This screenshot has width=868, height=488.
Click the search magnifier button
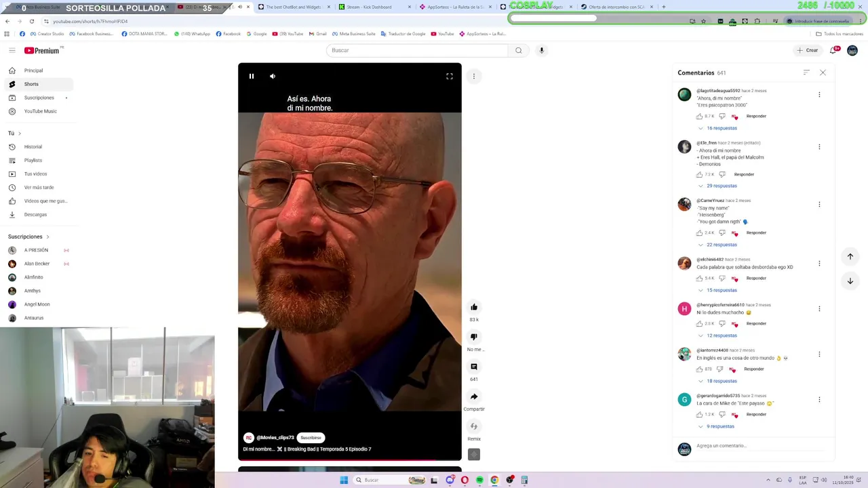point(519,50)
